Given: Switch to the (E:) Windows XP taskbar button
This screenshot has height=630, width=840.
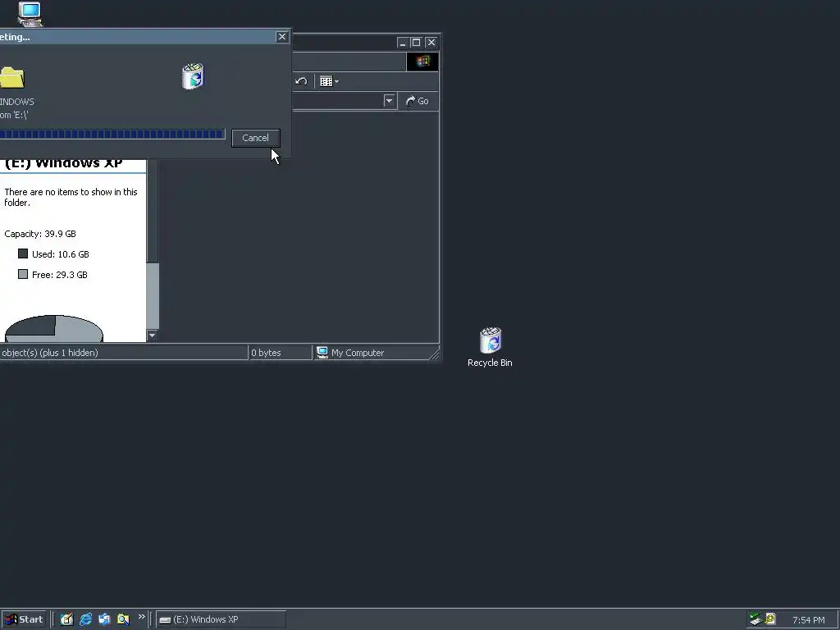Looking at the screenshot, I should pyautogui.click(x=221, y=619).
